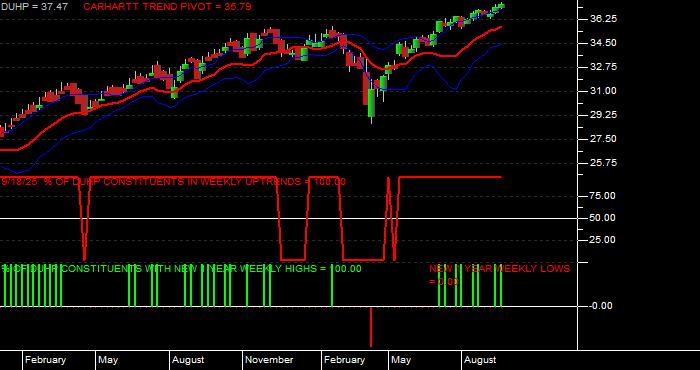Screen dimensions: 700x370
Task: Click the 32.75 price axis value
Action: [603, 67]
